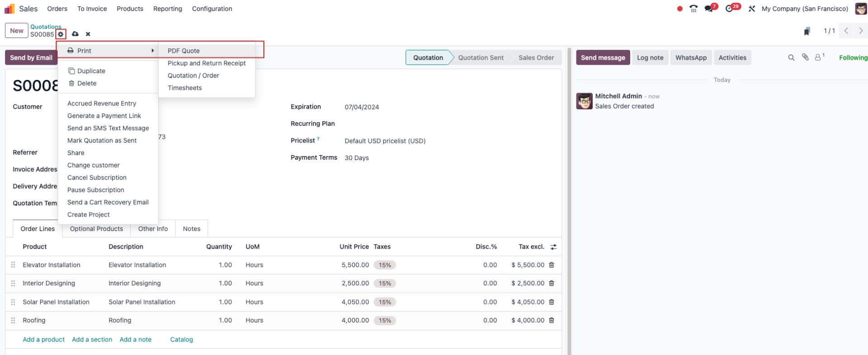Open column settings icon in order lines header
This screenshot has height=355, width=868.
553,247
